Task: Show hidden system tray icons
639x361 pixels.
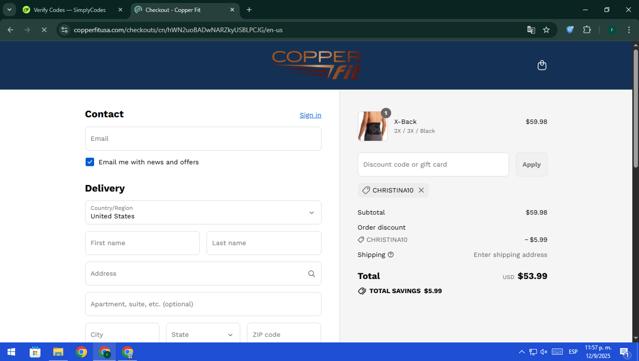Action: tap(522, 352)
